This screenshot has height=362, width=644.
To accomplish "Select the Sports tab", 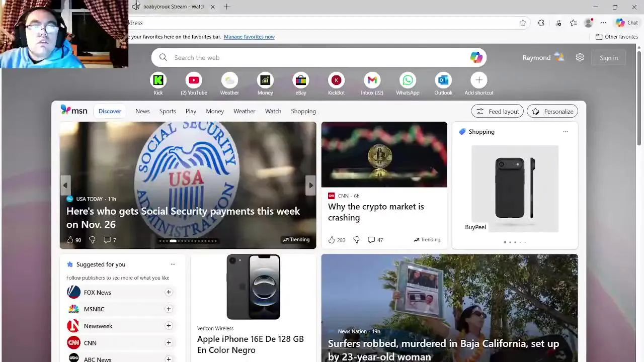I will tap(168, 111).
